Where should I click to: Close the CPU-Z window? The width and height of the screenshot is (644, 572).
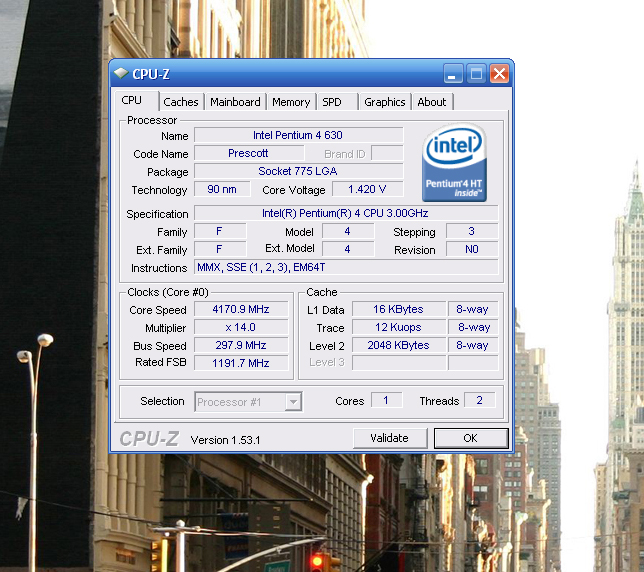pyautogui.click(x=499, y=74)
